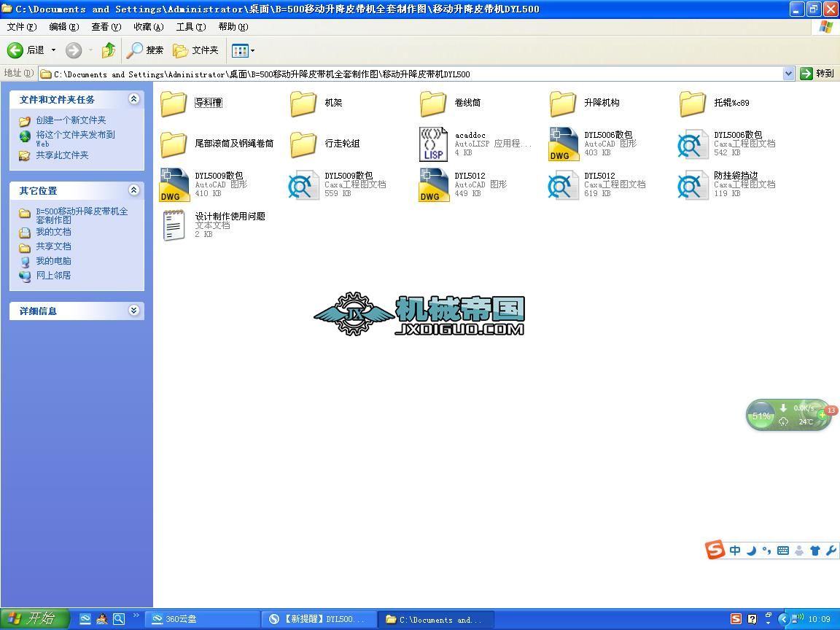
Task: Expand the 详细信息 panel
Action: click(134, 310)
